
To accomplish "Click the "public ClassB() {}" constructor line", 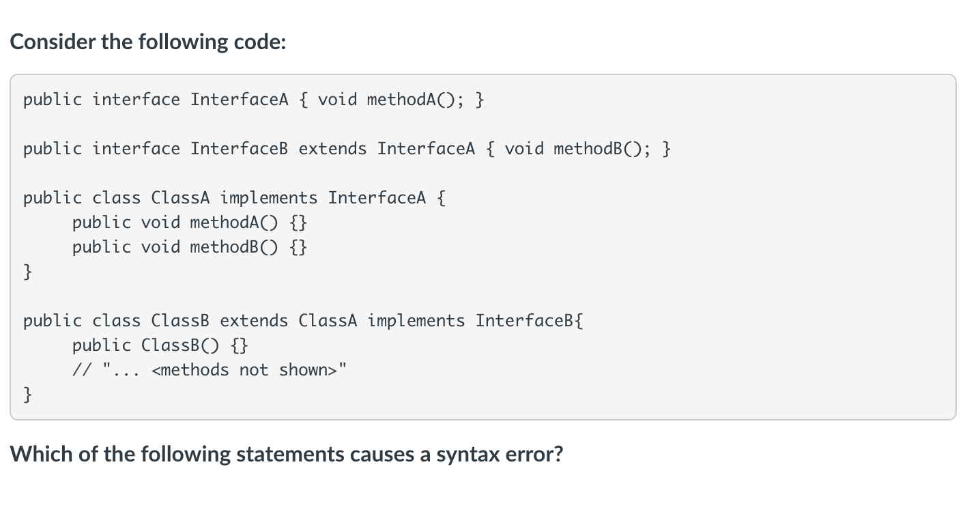I will coord(160,345).
